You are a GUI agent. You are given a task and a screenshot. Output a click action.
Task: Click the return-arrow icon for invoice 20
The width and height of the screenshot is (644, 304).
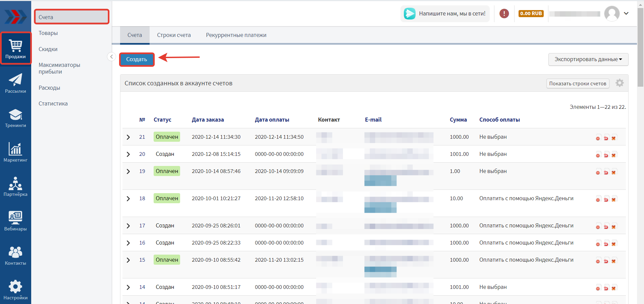click(606, 155)
